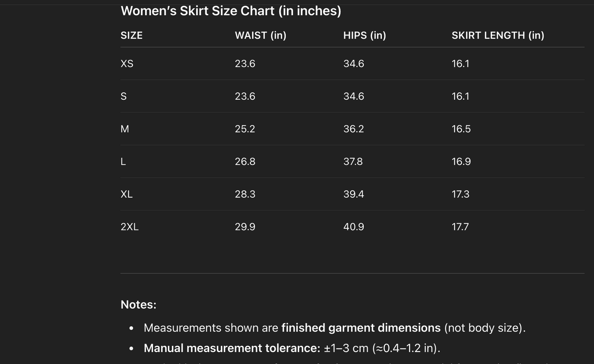Click the Women's Skirt Size Chart heading
The image size is (594, 364).
click(x=231, y=11)
